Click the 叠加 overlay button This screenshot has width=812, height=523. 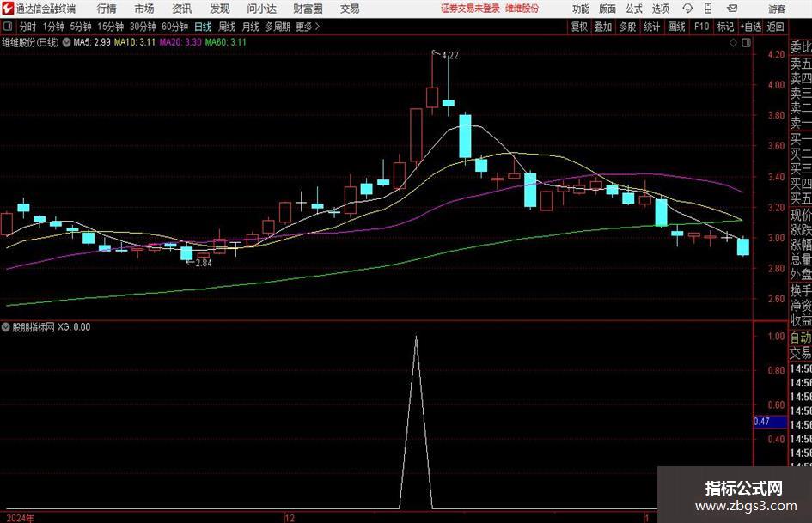[603, 27]
